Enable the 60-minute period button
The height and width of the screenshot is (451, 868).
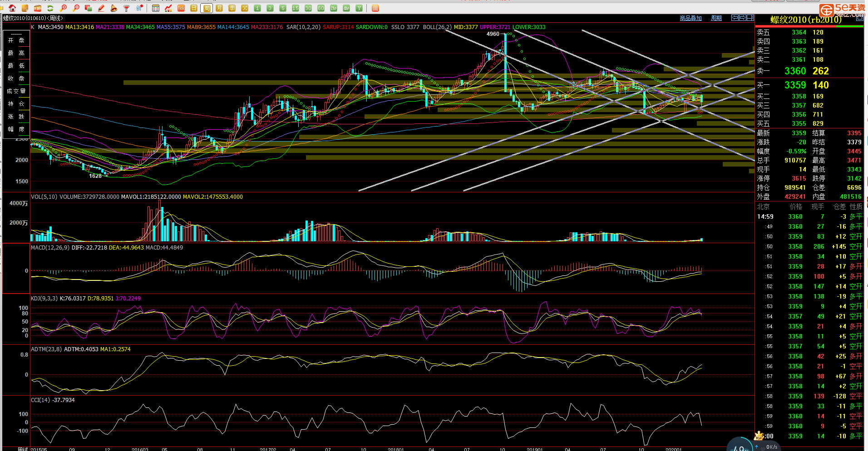tap(321, 8)
